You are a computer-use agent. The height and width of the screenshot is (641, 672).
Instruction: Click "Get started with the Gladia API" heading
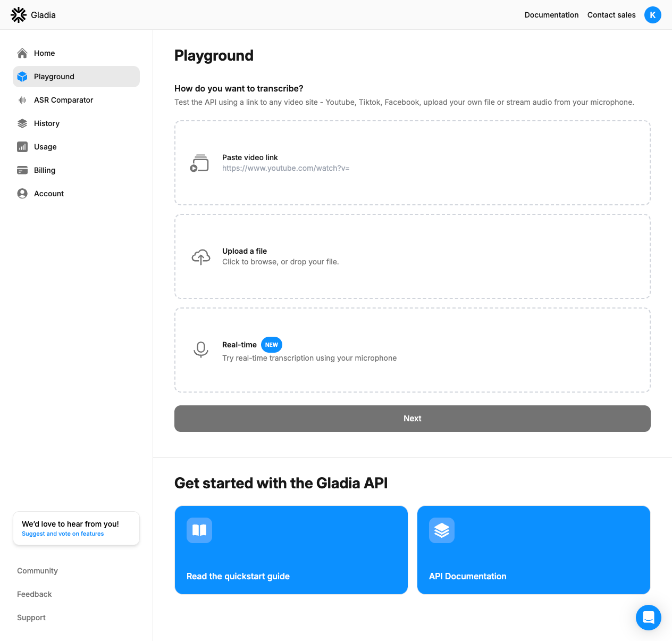(281, 483)
